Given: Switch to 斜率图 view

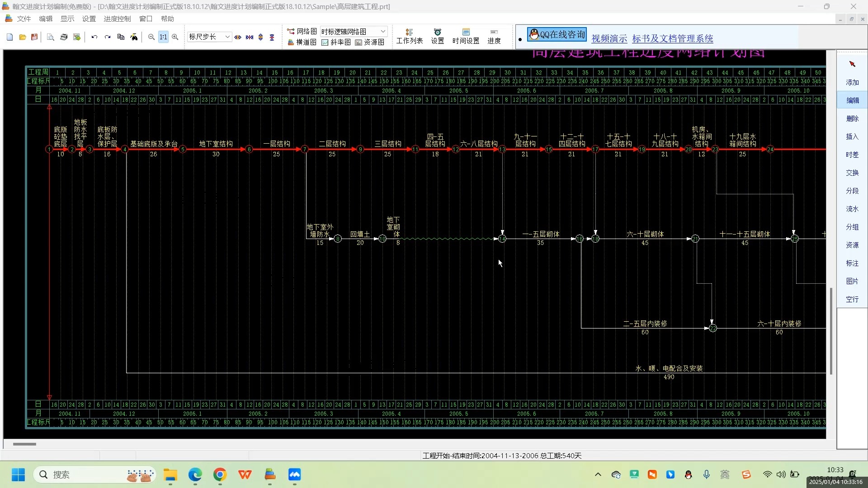Looking at the screenshot, I should point(336,42).
